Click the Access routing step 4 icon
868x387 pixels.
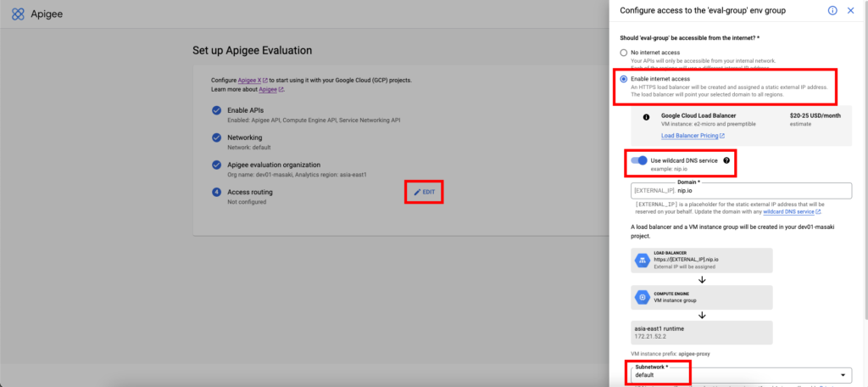[217, 192]
